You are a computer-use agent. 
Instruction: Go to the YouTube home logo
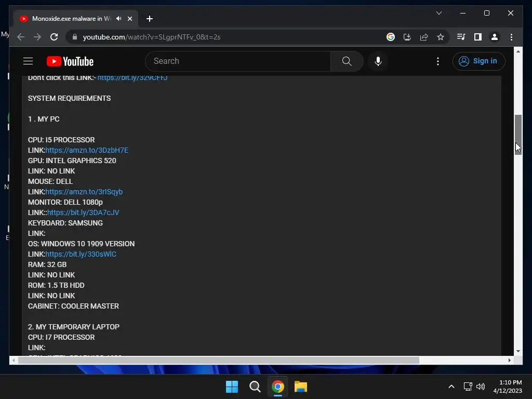70,61
